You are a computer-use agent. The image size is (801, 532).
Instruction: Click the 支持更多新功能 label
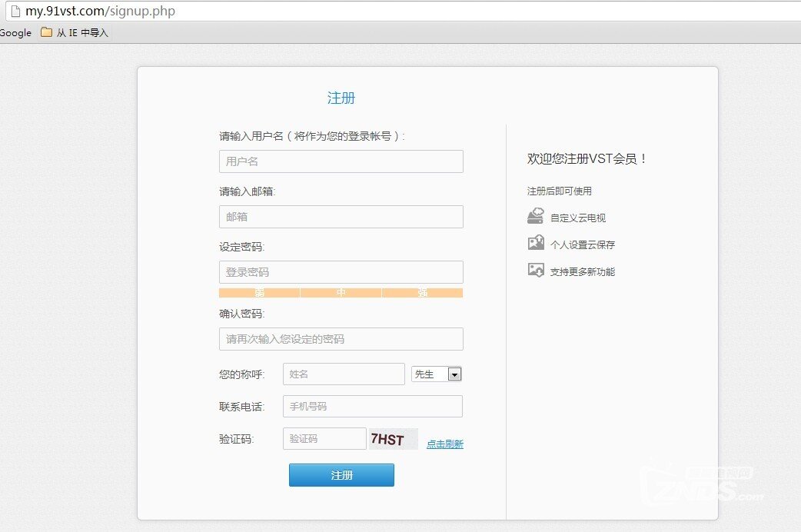point(583,272)
